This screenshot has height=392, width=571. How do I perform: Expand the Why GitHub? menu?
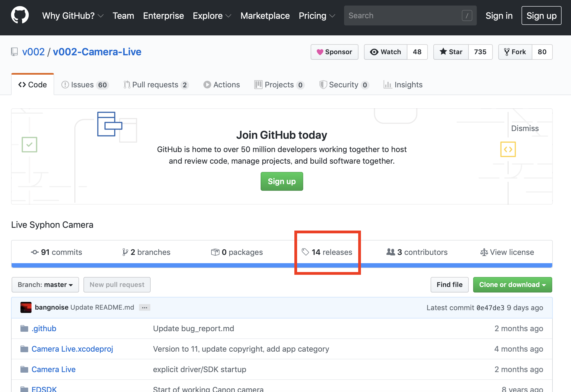pos(73,16)
